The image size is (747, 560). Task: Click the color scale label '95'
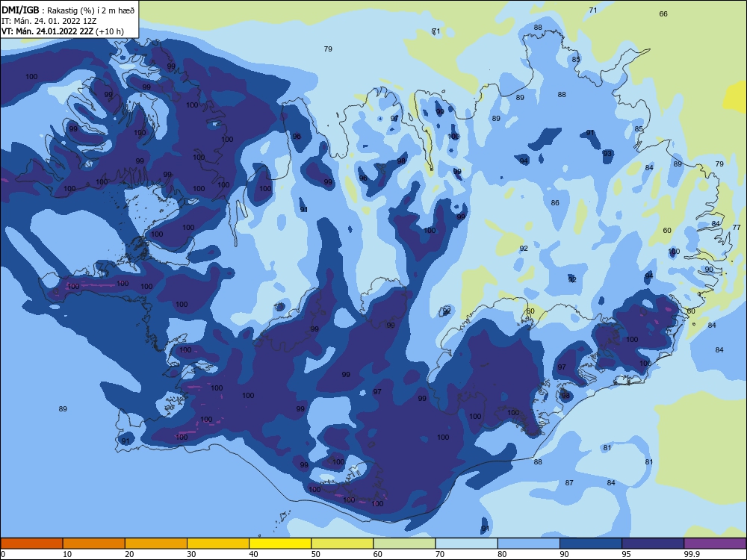(x=626, y=554)
